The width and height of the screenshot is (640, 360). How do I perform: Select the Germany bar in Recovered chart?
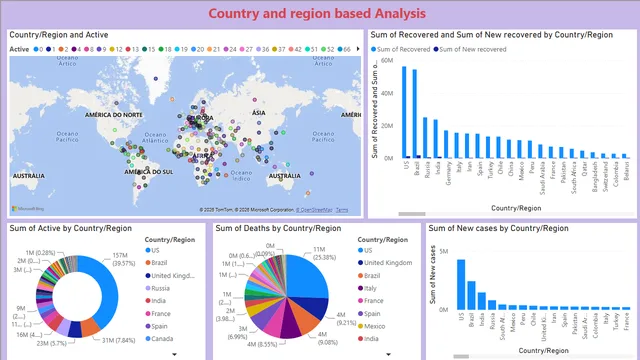pyautogui.click(x=446, y=144)
